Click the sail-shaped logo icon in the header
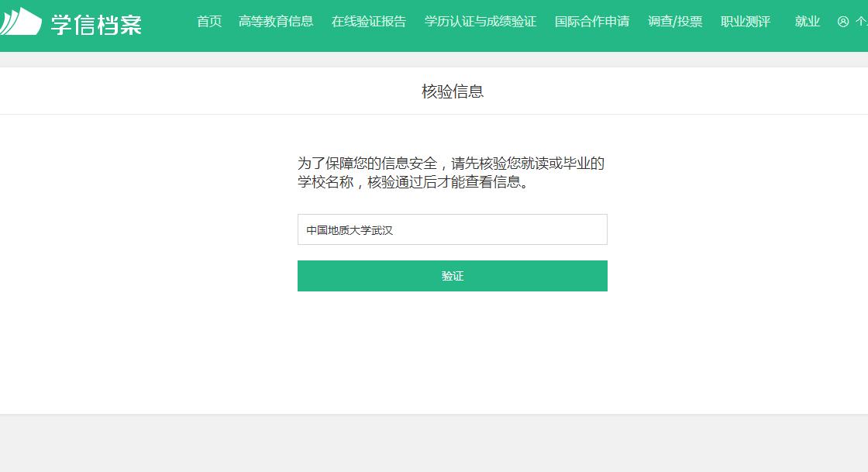 [21, 22]
